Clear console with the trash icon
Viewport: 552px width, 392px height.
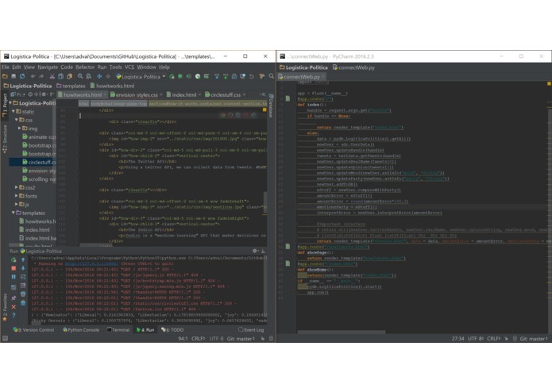pyautogui.click(x=23, y=302)
